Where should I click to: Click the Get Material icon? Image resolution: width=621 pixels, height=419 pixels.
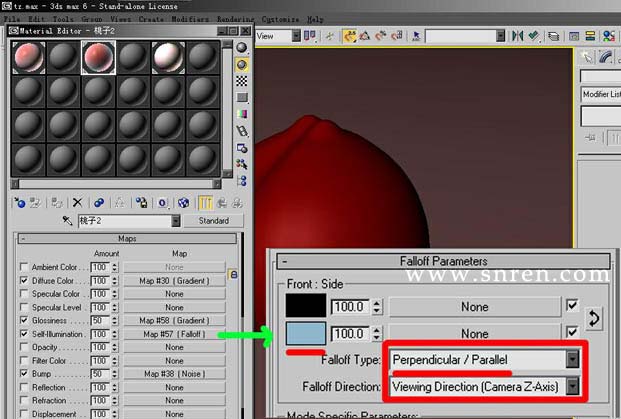click(x=19, y=203)
